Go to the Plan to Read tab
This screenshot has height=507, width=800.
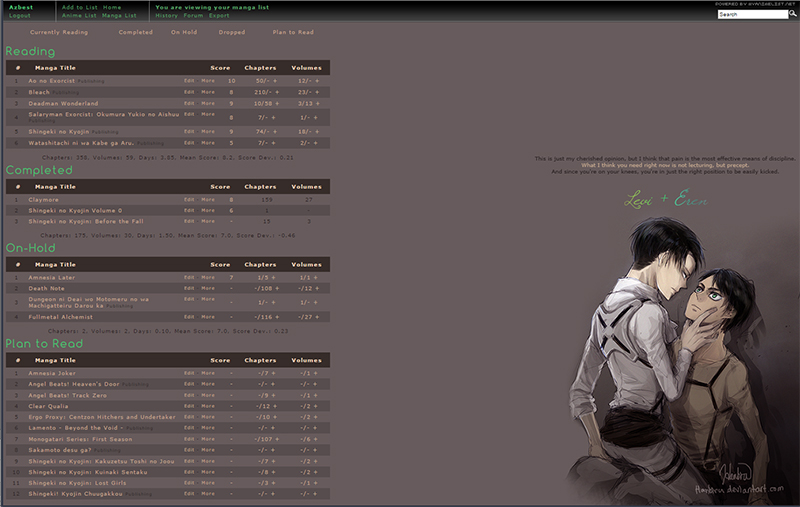pos(293,32)
